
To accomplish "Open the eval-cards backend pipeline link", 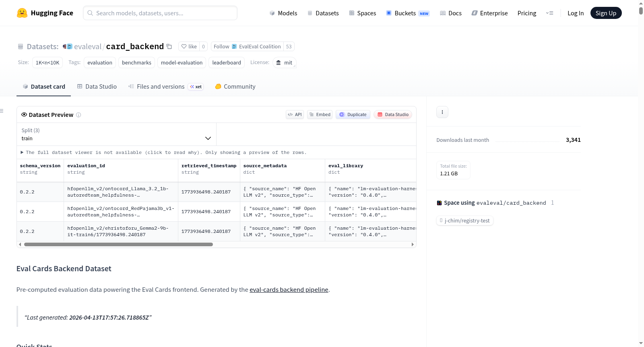I will click(289, 289).
